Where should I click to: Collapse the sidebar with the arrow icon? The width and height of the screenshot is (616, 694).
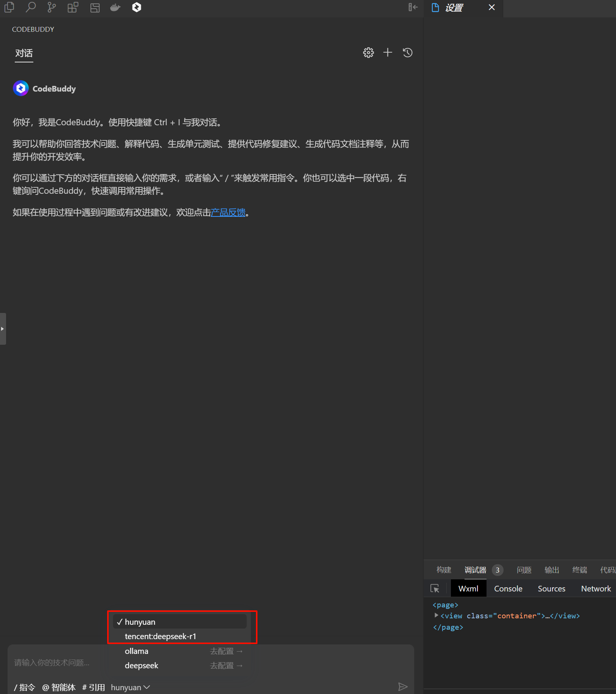point(413,7)
